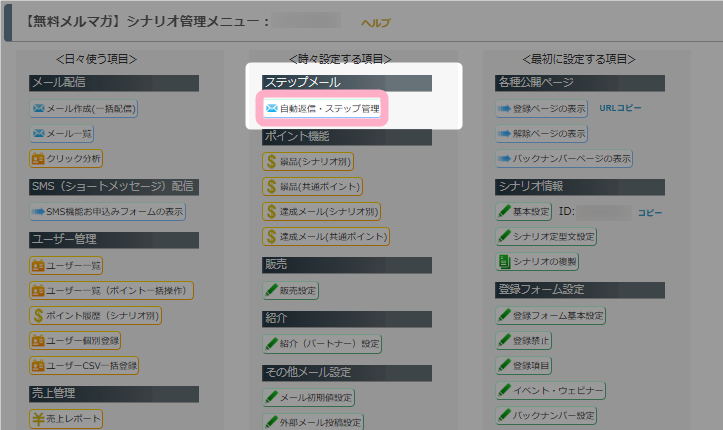Click the シナリオの複製 copy icon

(x=504, y=261)
